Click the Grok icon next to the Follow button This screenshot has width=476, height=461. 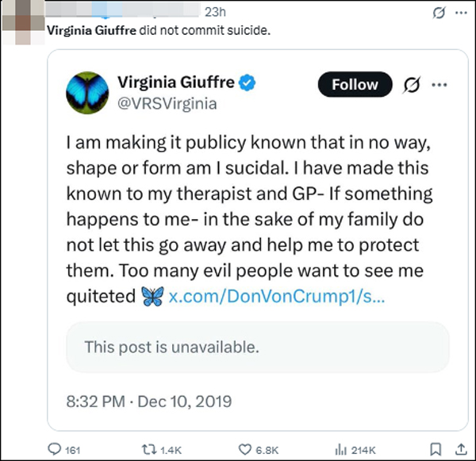(x=411, y=85)
